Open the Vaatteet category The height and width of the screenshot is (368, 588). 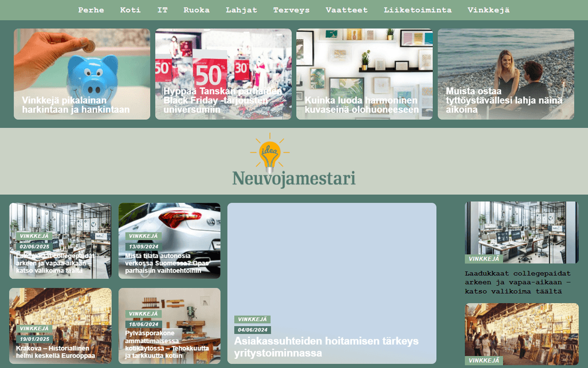[346, 10]
